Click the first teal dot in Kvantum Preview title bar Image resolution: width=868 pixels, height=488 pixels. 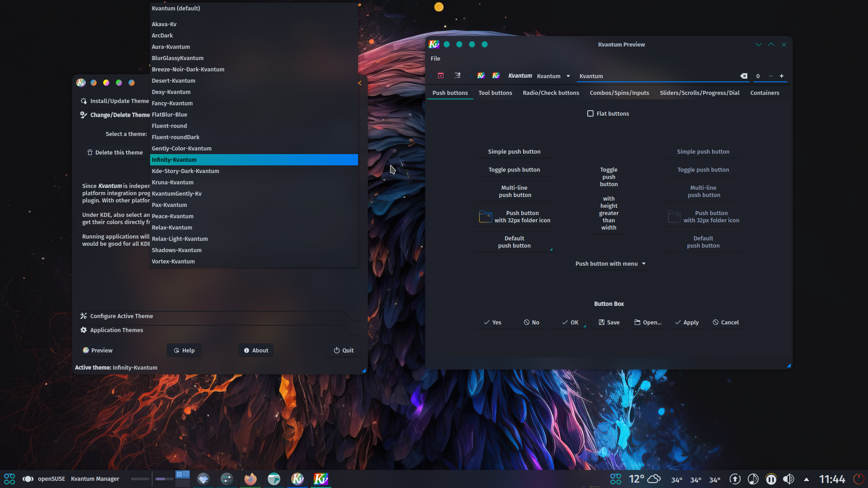point(447,44)
